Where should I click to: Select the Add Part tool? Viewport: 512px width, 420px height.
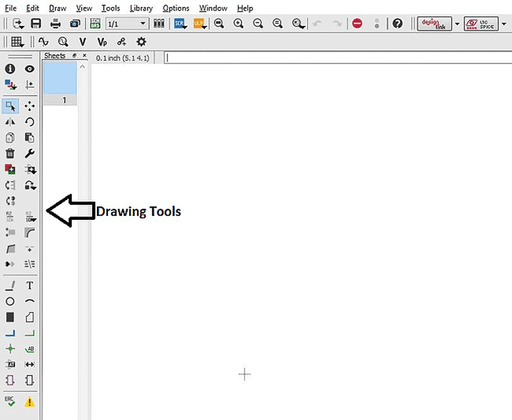click(10, 169)
